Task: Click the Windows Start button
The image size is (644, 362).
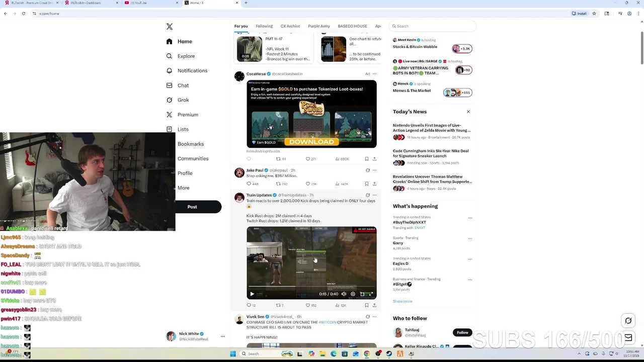Action: pos(233,354)
